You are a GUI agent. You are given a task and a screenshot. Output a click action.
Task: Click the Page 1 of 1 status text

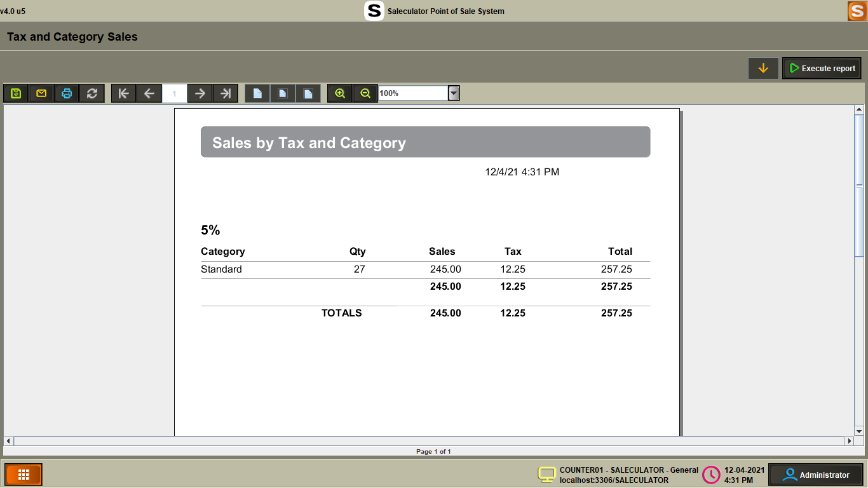point(433,452)
